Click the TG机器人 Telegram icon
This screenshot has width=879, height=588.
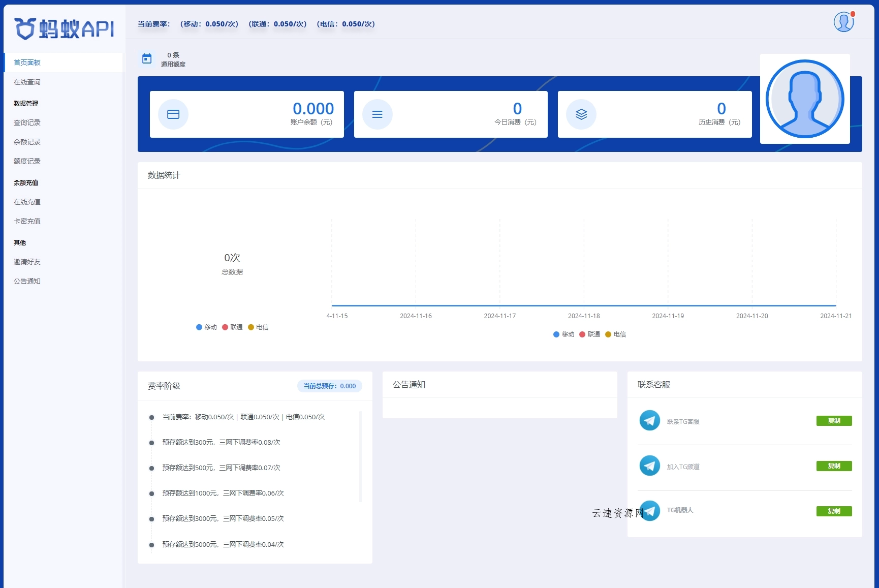point(649,510)
